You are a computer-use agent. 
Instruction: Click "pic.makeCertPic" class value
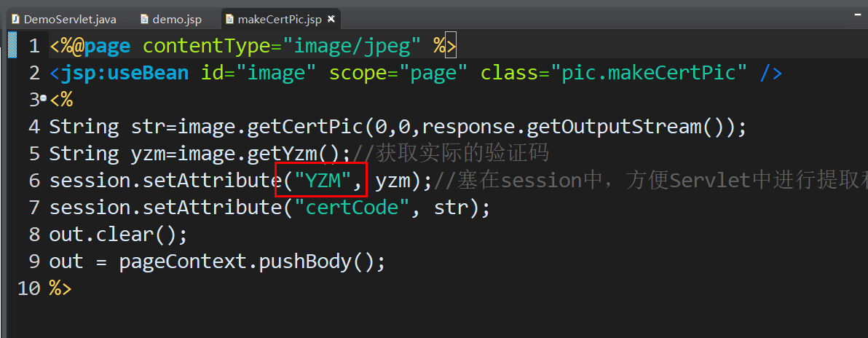pyautogui.click(x=649, y=73)
